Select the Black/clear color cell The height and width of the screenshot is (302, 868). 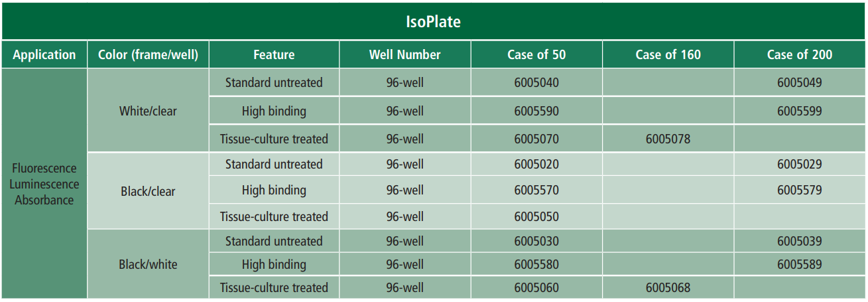[148, 191]
